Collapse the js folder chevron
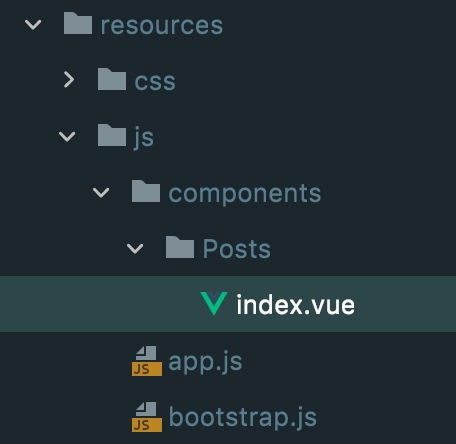 point(67,136)
